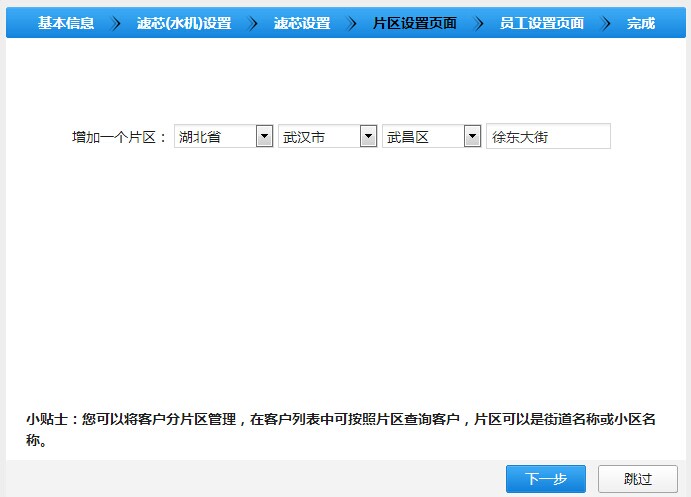Jump to the 完成 step
This screenshot has width=691, height=497.
coord(641,23)
